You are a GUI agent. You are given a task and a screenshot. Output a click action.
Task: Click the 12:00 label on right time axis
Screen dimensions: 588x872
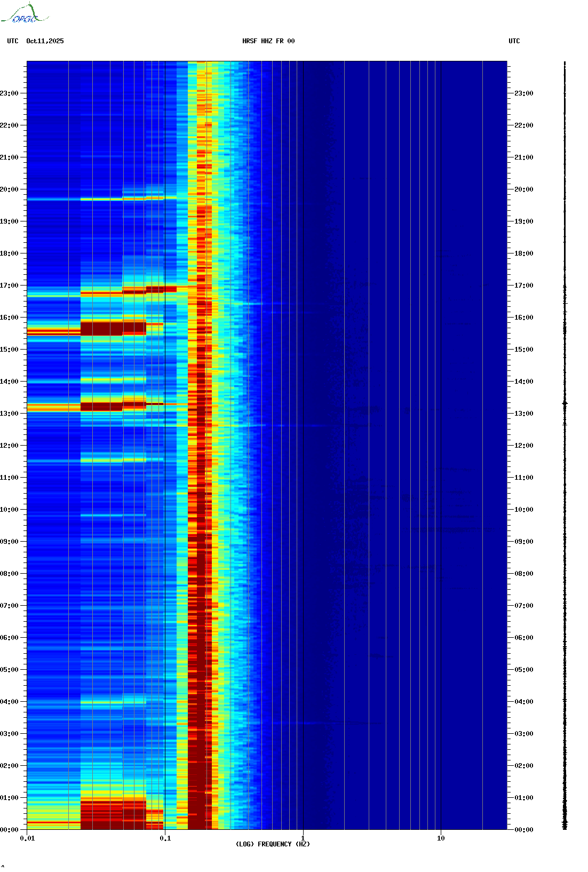point(524,446)
